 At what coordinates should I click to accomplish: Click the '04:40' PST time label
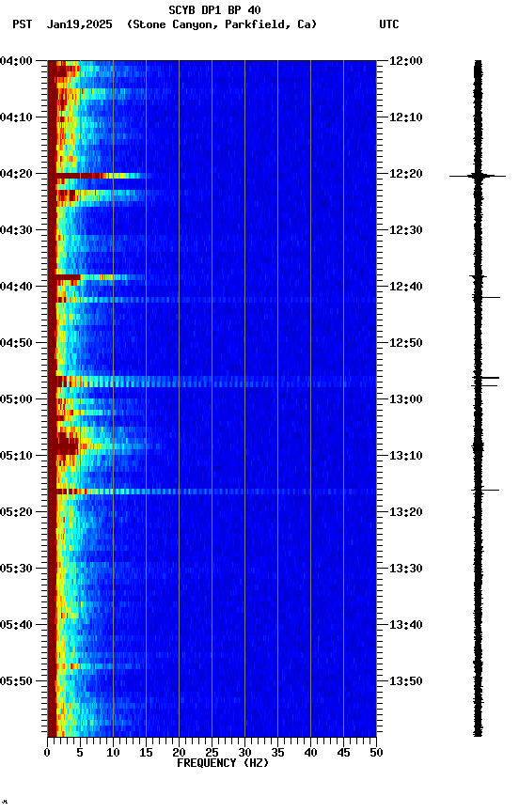point(16,287)
